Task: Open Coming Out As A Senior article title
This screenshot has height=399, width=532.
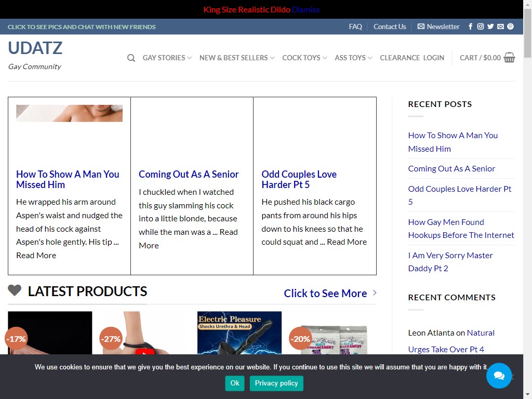Action: pyautogui.click(x=189, y=174)
